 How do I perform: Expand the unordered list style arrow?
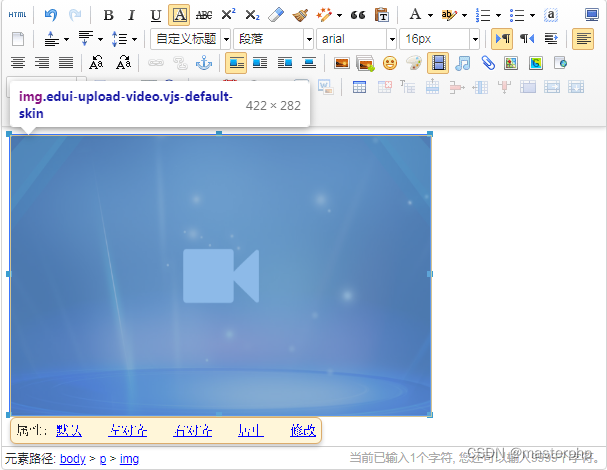[x=533, y=15]
